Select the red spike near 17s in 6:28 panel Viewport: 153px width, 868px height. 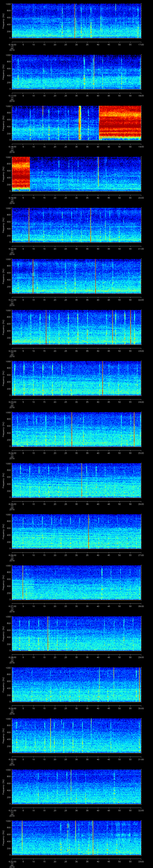click(x=48, y=633)
